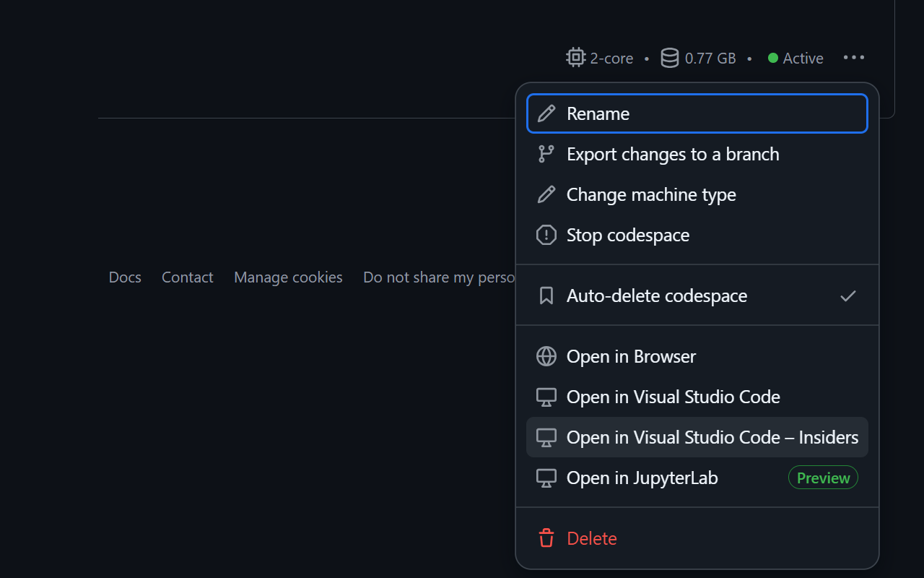Open the three-dots codespace options menu
This screenshot has width=924, height=578.
tap(854, 58)
